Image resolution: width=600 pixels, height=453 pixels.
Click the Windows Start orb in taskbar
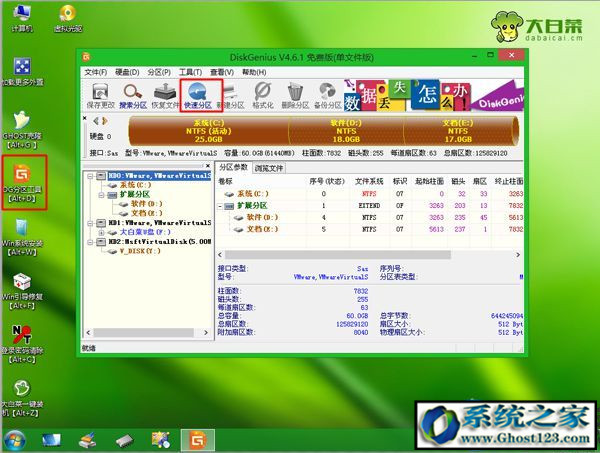15,440
